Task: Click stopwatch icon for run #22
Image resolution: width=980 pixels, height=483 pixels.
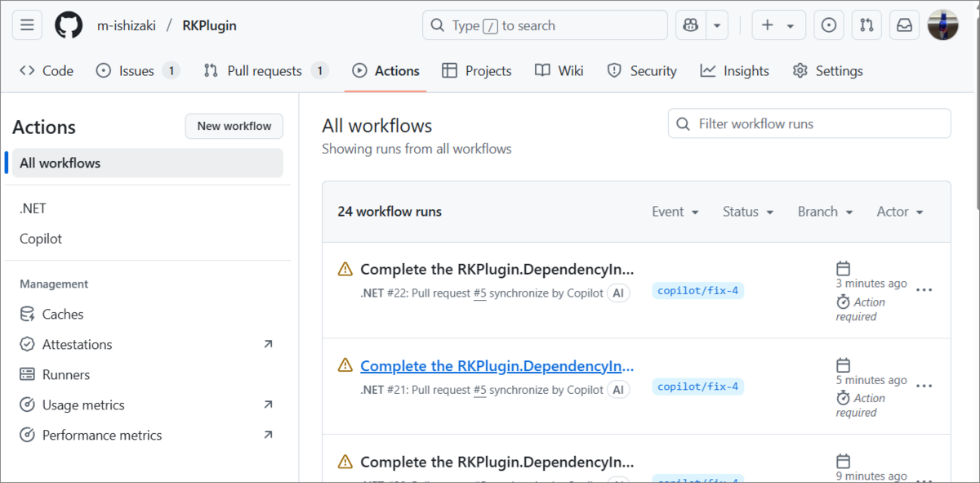Action: click(844, 302)
